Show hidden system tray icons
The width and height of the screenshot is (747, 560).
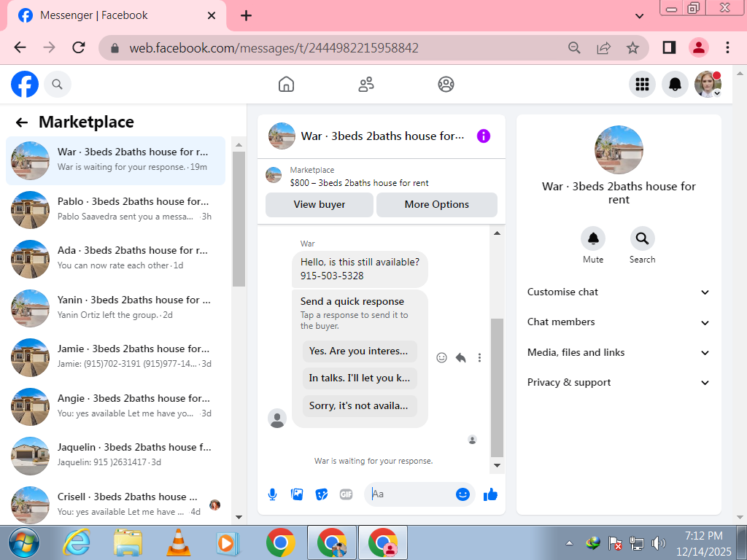pyautogui.click(x=569, y=542)
